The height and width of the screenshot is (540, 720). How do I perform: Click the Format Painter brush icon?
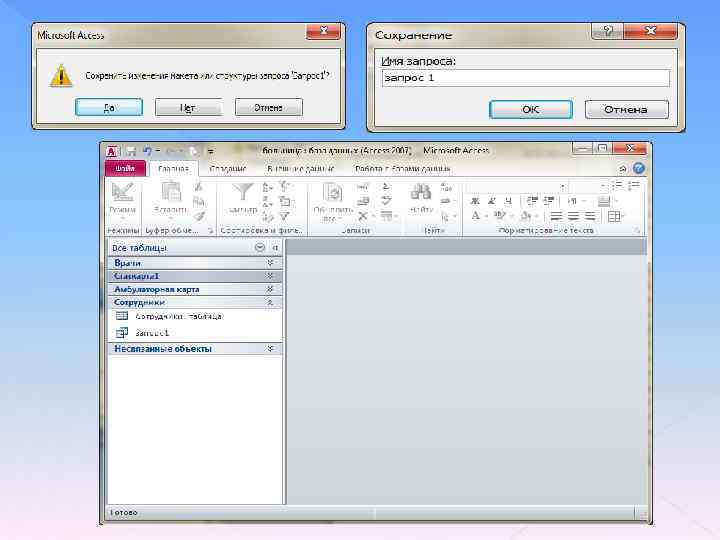point(199,216)
